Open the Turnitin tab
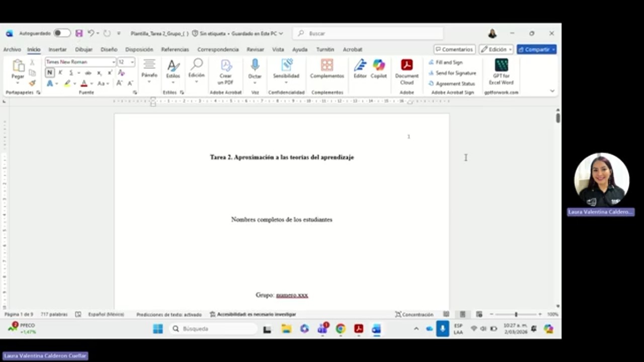This screenshot has width=644, height=362. pos(325,49)
